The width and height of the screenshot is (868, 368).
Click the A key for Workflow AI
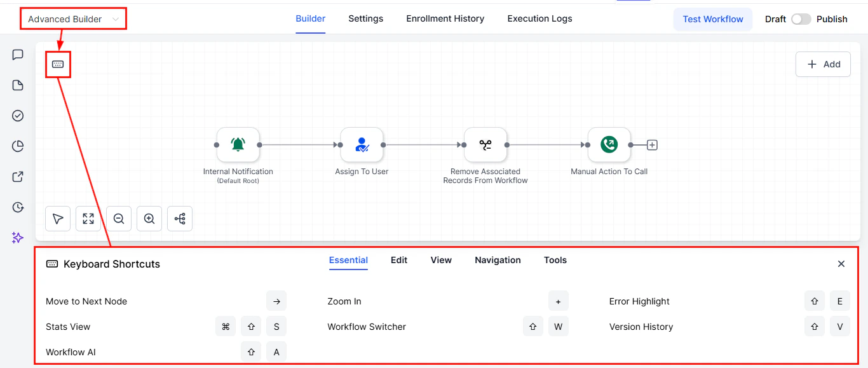[x=276, y=352]
